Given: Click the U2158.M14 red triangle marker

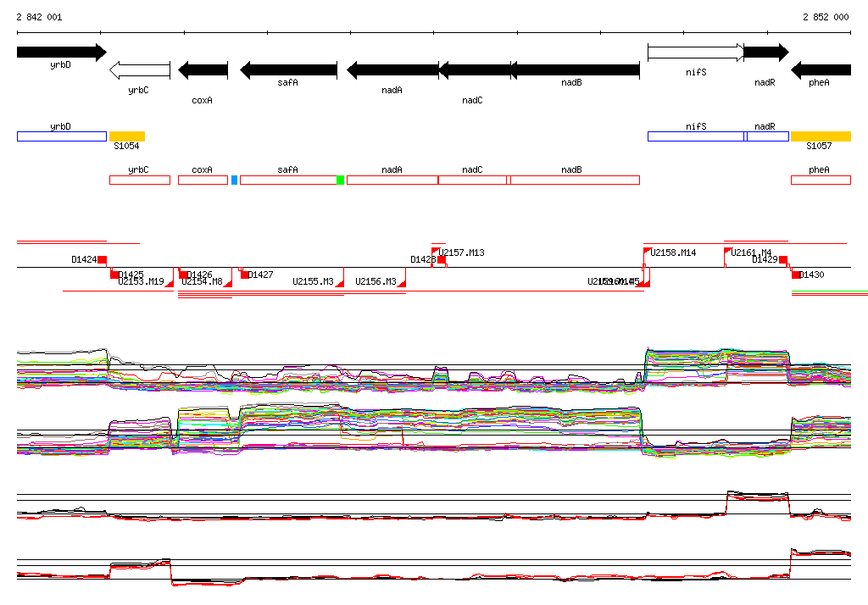Looking at the screenshot, I should [648, 252].
